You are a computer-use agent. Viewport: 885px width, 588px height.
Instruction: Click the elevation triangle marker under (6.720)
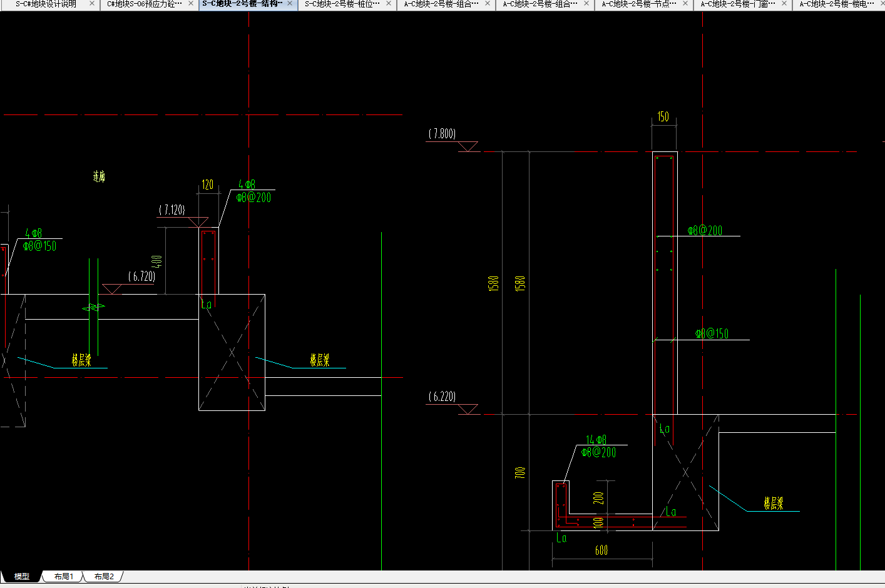pyautogui.click(x=112, y=289)
